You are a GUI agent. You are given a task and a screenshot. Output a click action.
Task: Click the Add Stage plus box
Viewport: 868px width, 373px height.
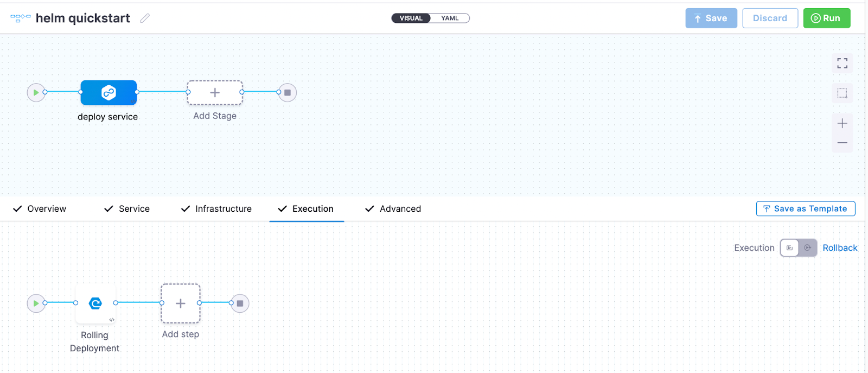pyautogui.click(x=215, y=93)
